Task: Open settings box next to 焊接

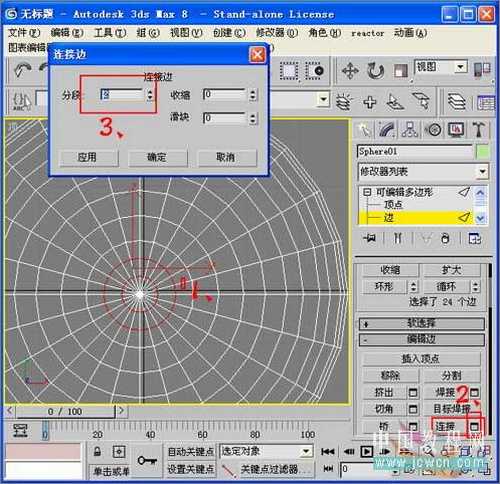Action: (475, 393)
